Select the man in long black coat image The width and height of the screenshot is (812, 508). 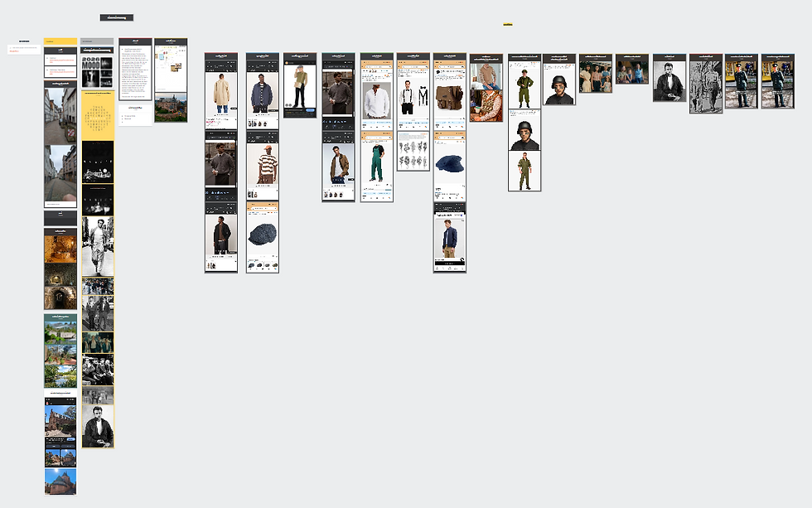(221, 235)
